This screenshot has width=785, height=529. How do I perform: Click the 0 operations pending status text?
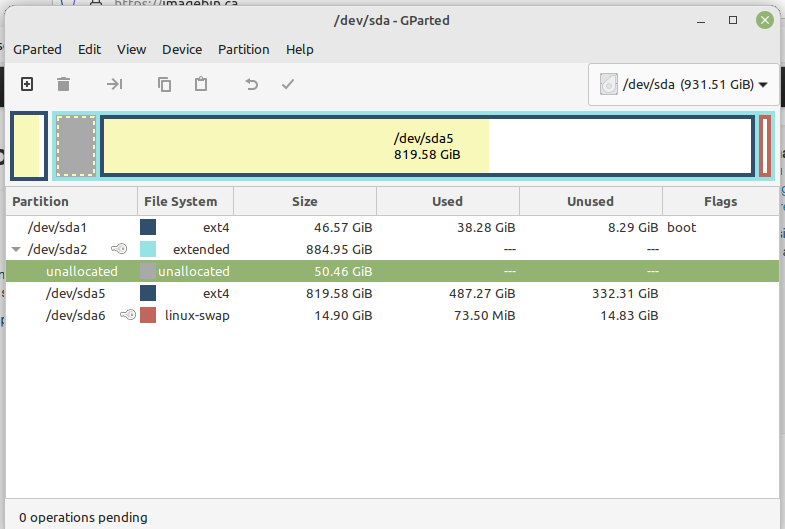pyautogui.click(x=83, y=517)
